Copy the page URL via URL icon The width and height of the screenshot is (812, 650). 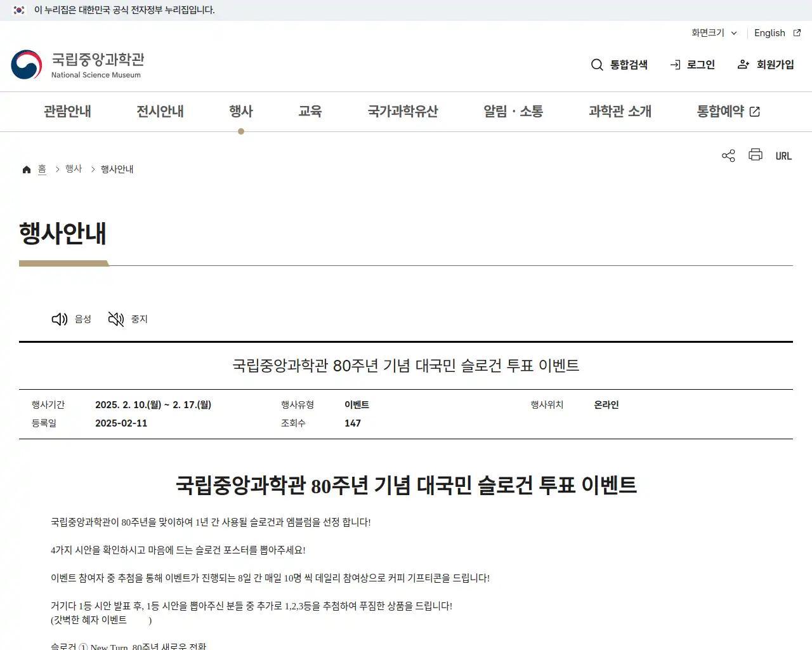pos(783,156)
